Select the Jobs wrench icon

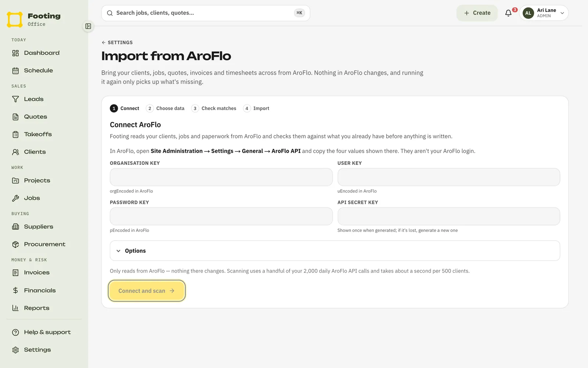point(15,198)
